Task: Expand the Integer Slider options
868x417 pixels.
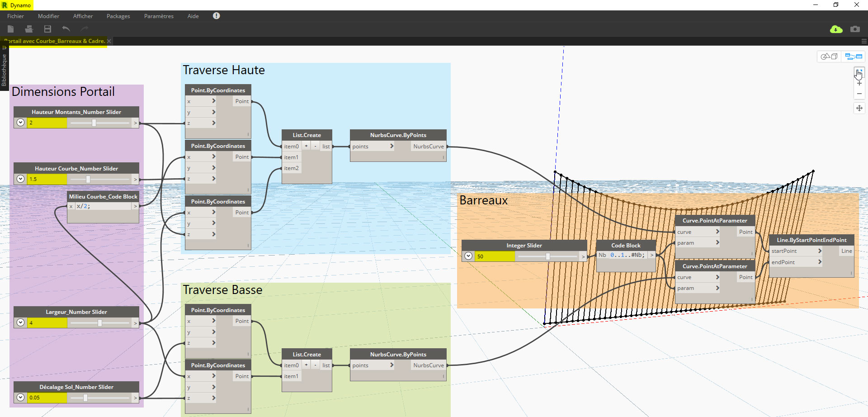Action: [469, 256]
